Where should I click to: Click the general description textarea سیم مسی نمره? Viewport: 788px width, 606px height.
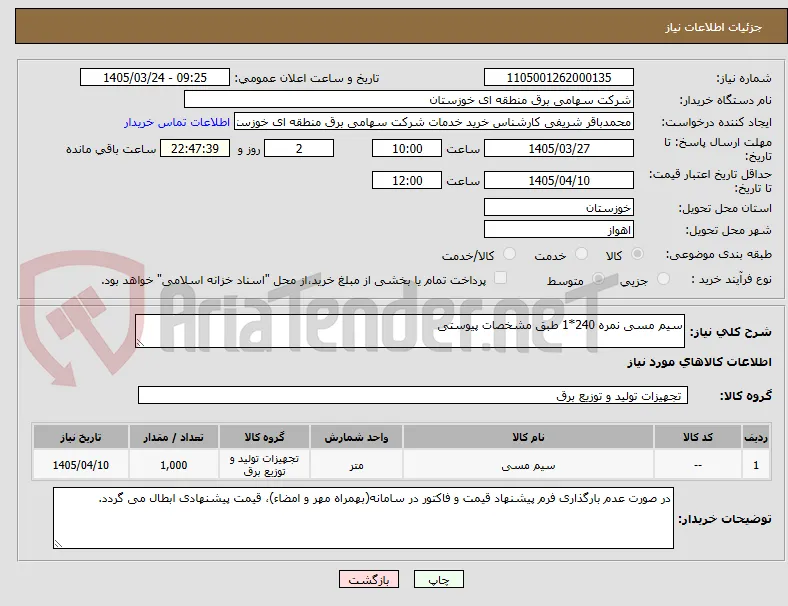tap(410, 331)
